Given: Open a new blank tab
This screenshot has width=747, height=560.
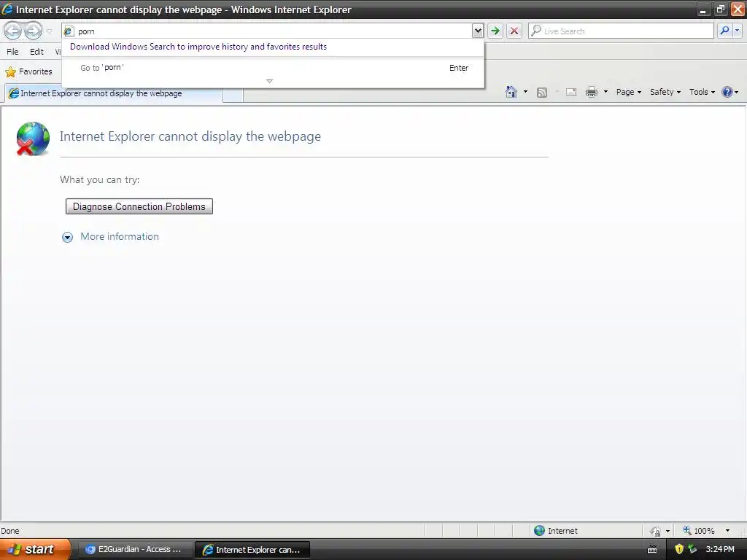Looking at the screenshot, I should click(x=233, y=94).
